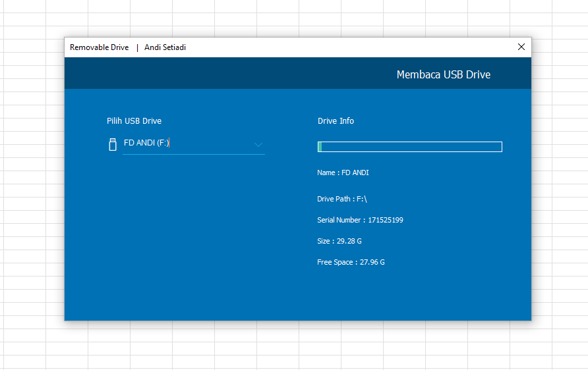Click the Free Space 27.96 G text
The image size is (588, 370).
[x=351, y=262]
